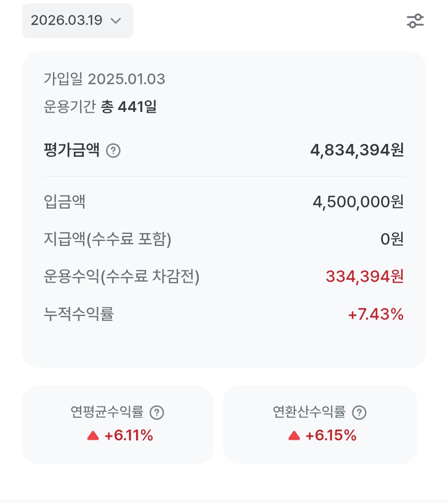This screenshot has height=503, width=448.
Task: Show help for 평가금액
Action: coord(113,151)
